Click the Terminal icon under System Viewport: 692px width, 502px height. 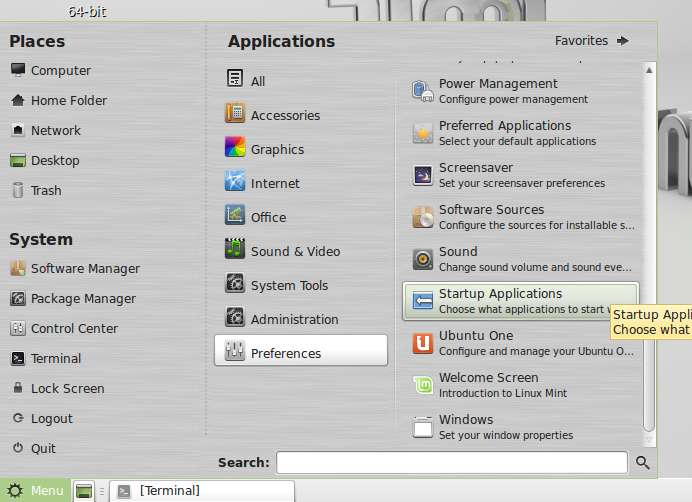point(18,359)
